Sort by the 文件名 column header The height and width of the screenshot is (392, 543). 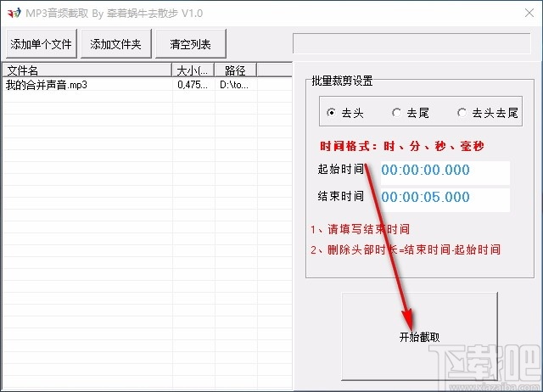87,70
